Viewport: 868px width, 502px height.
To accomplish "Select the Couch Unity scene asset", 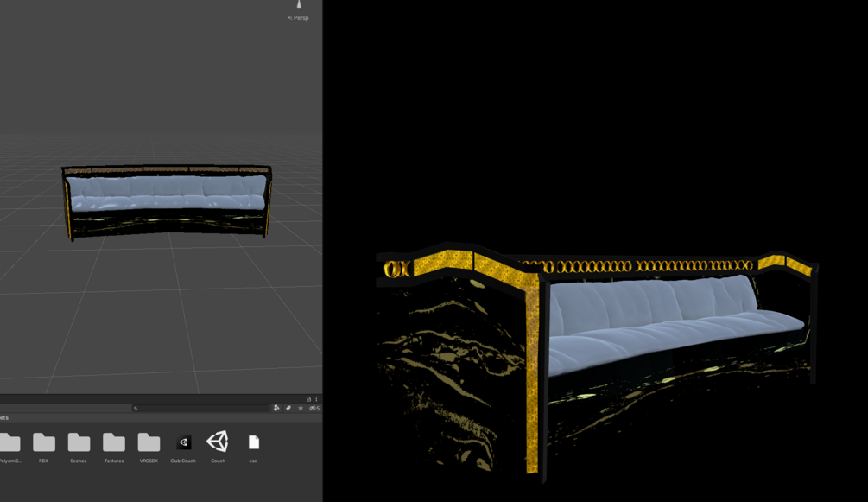I will [218, 442].
